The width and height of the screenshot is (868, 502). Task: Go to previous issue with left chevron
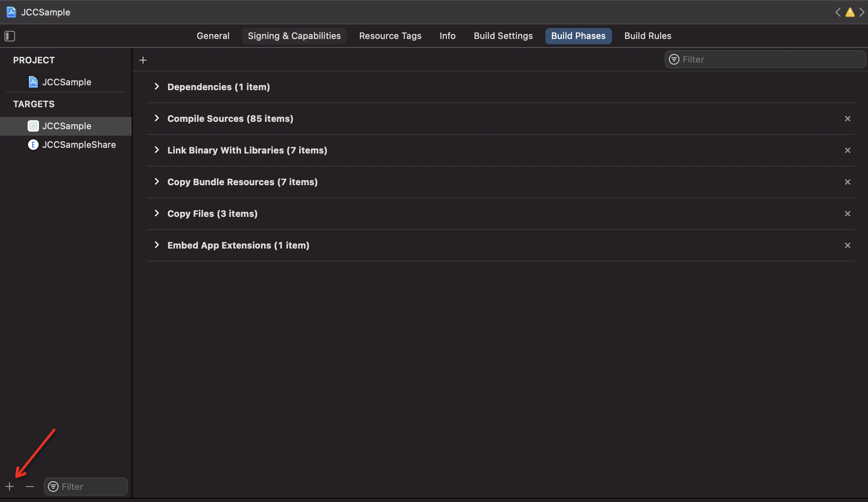tap(838, 12)
